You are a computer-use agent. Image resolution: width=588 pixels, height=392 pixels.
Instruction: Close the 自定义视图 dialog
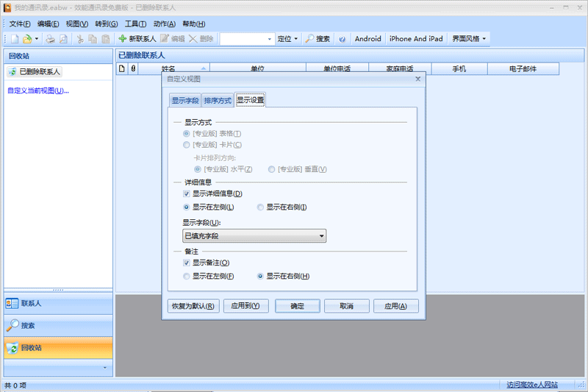[x=418, y=79]
